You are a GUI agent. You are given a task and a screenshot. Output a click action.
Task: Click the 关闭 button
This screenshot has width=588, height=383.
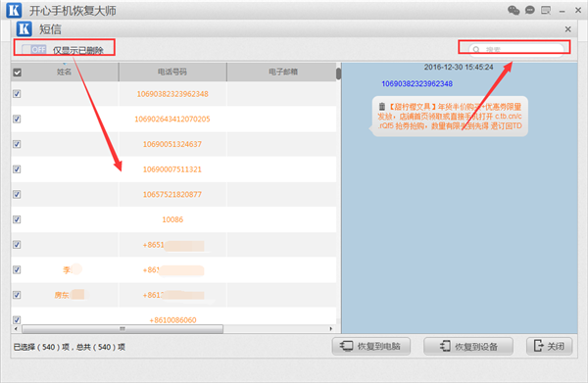[x=550, y=346]
